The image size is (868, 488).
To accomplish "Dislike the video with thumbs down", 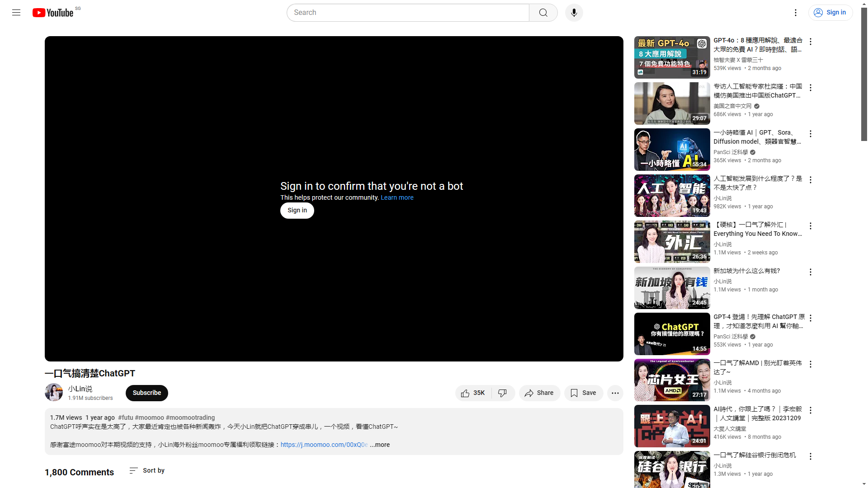I will point(503,393).
